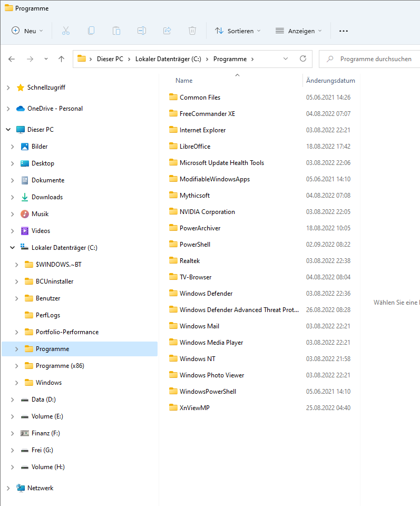Click the Rename icon in toolbar

142,31
